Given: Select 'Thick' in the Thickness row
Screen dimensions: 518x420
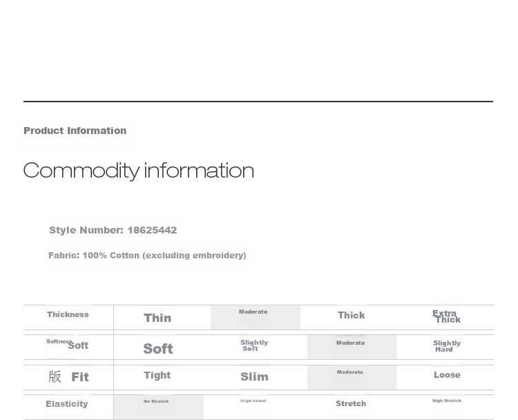Looking at the screenshot, I should click(x=352, y=315).
